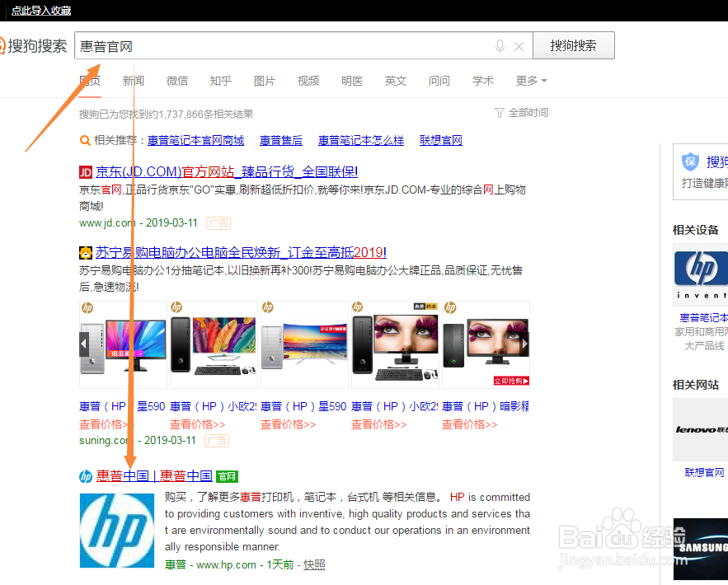Click the voice search microphone icon
Viewport: 728px width, 585px height.
pyautogui.click(x=500, y=47)
